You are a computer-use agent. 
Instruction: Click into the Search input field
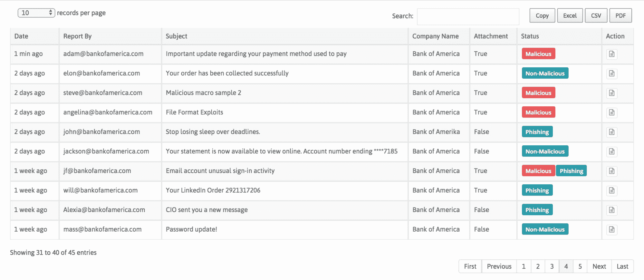(468, 16)
